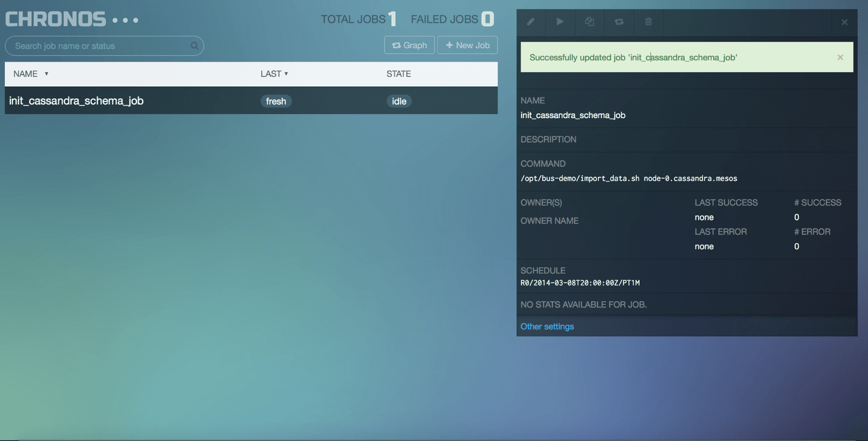Click the retweet arrows icon in job toolbar
This screenshot has height=441, width=868.
(x=619, y=22)
